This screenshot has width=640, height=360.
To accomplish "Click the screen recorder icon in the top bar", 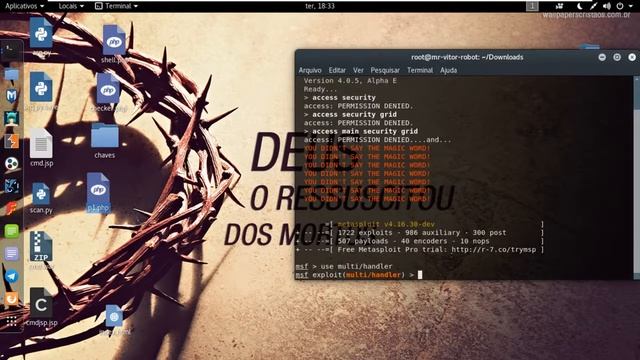I will click(560, 6).
